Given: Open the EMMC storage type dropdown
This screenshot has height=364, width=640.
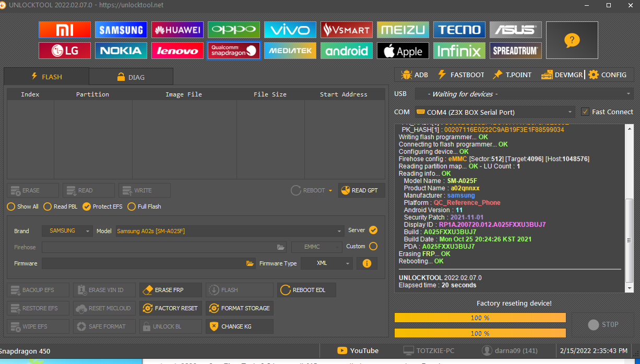Looking at the screenshot, I should [316, 247].
